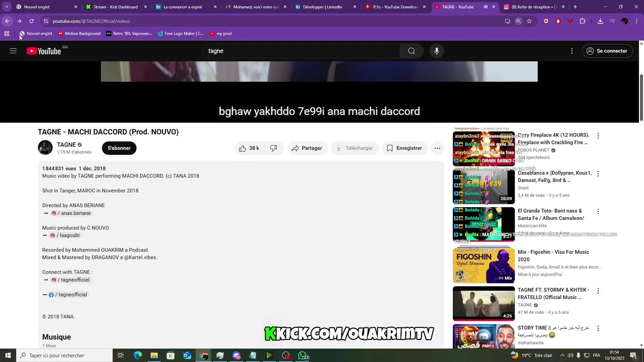The image size is (644, 362).
Task: Open the Motion Background bookmark
Action: [79, 34]
